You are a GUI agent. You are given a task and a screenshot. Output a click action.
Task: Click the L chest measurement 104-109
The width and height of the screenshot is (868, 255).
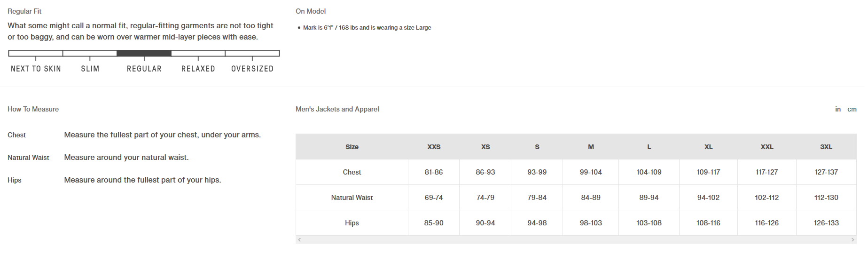coord(649,172)
